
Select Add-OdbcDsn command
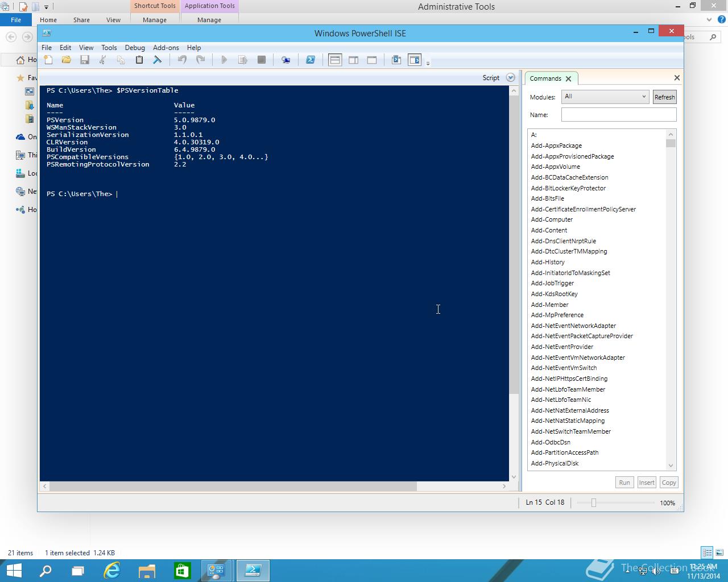[551, 442]
